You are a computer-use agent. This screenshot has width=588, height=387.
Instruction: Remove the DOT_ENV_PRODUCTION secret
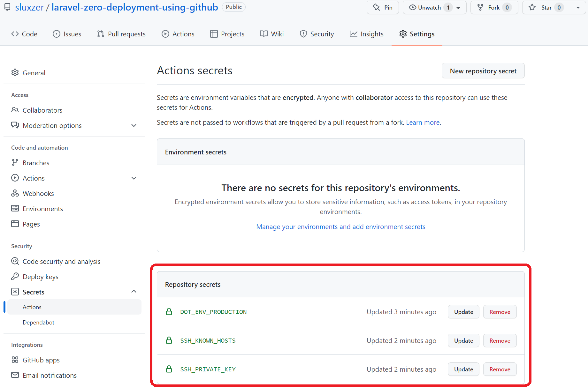click(500, 312)
